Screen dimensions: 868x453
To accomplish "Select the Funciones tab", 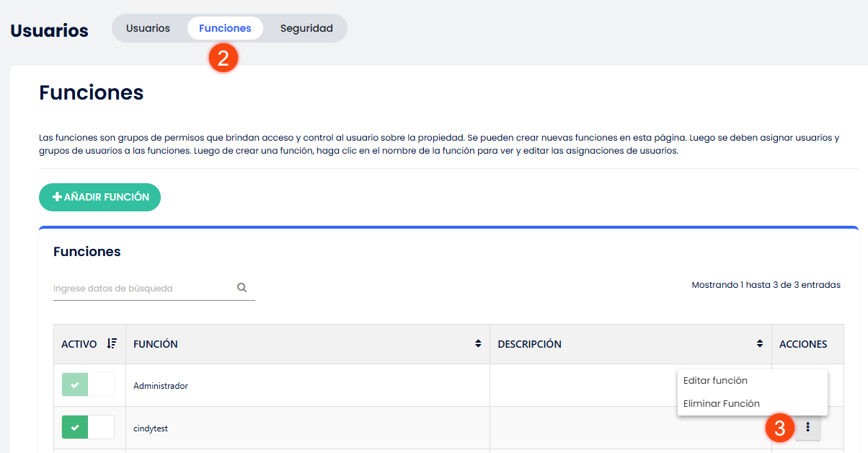I will [225, 28].
